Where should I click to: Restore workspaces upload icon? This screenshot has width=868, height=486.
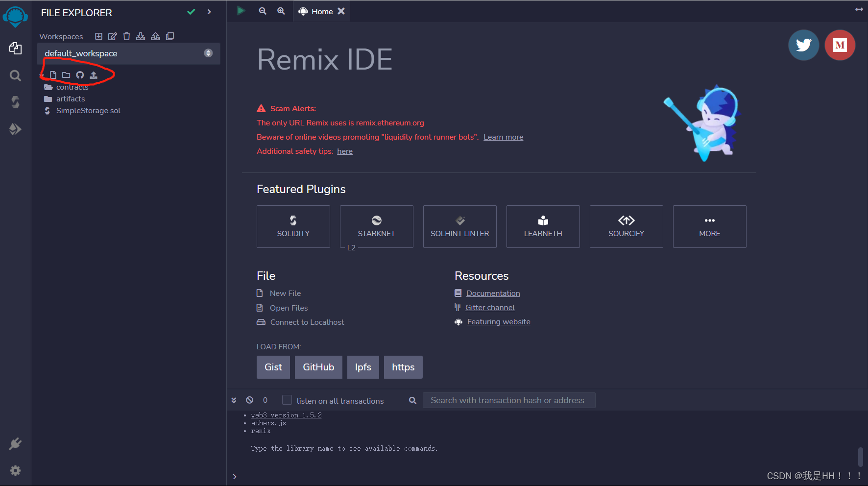tap(155, 36)
